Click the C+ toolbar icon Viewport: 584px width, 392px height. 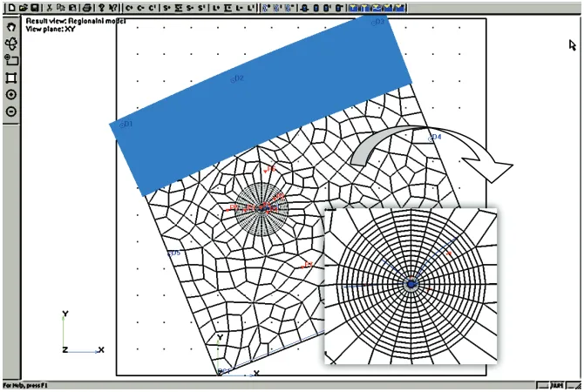tap(129, 8)
